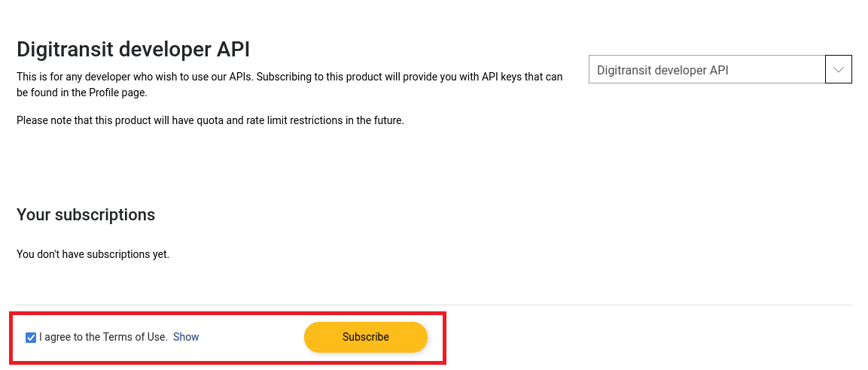Viewport: 868px width, 370px height.
Task: Untick the Terms of Use checkbox
Action: pos(31,338)
